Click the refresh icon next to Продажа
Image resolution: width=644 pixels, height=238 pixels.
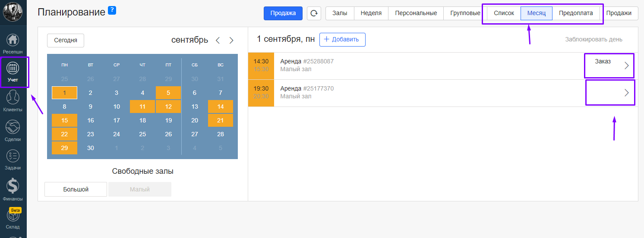tap(314, 13)
